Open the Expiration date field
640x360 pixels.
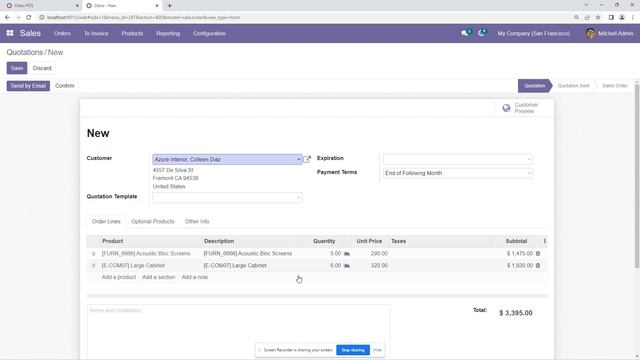click(x=458, y=159)
